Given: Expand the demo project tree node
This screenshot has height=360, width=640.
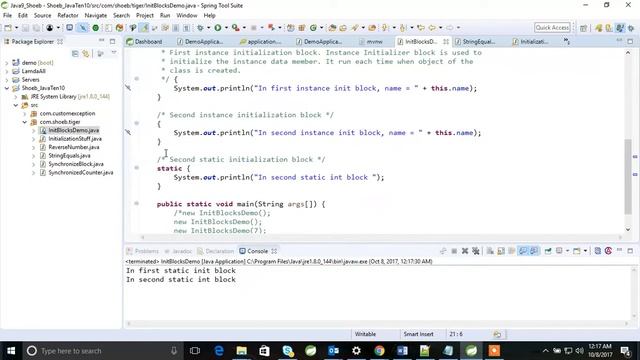Looking at the screenshot, I should click(7, 63).
